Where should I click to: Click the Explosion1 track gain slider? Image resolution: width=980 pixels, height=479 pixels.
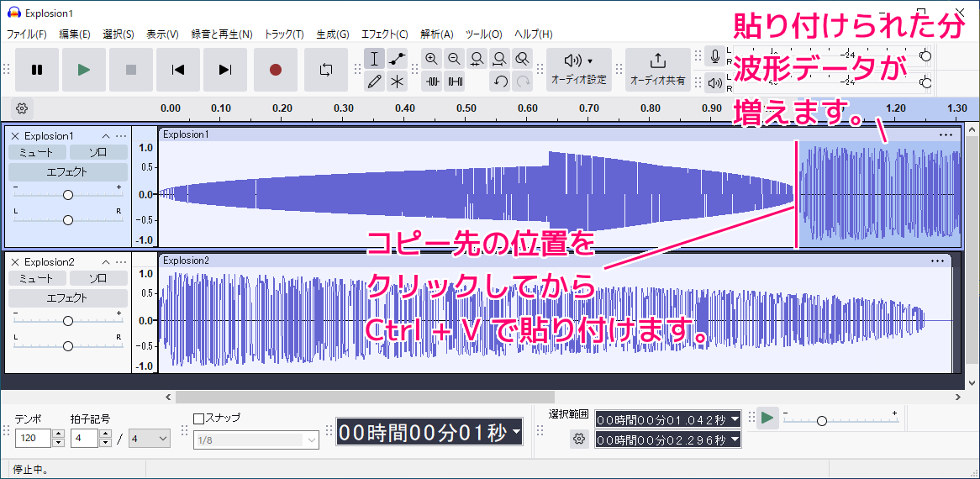point(68,195)
